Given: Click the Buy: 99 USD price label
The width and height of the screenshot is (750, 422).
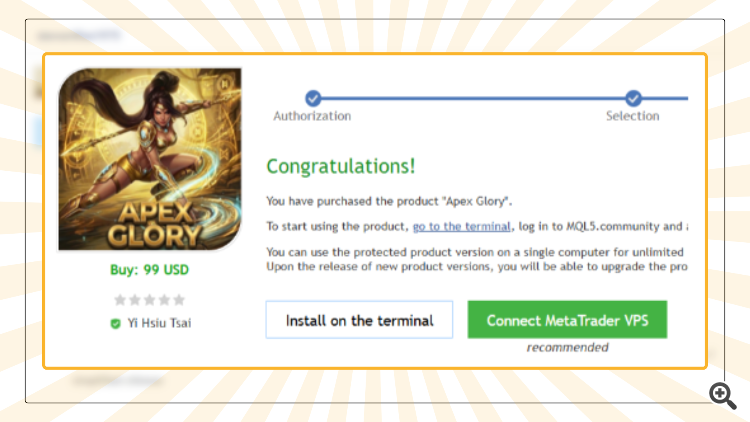Looking at the screenshot, I should coord(150,270).
